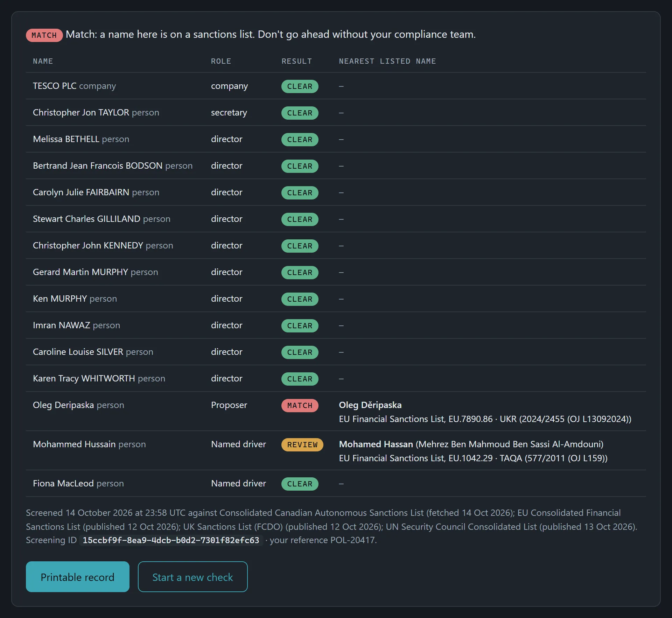Start a new check
Viewport: 672px width, 618px height.
coord(192,577)
